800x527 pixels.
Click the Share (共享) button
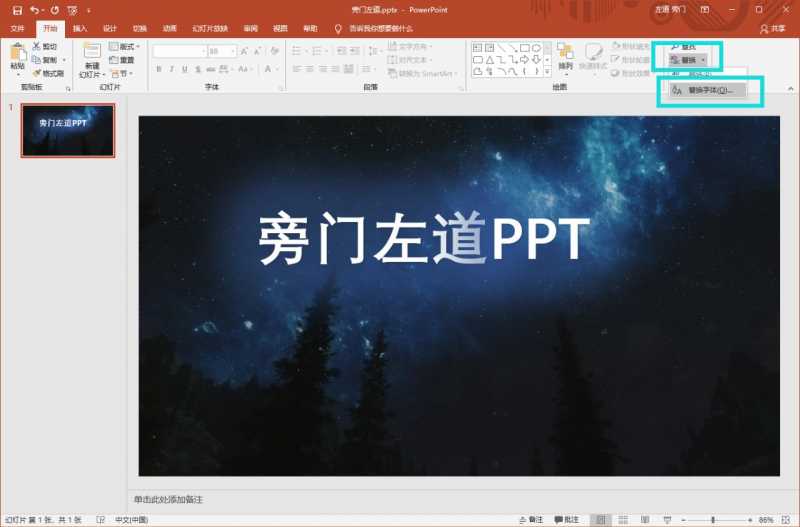coord(772,29)
